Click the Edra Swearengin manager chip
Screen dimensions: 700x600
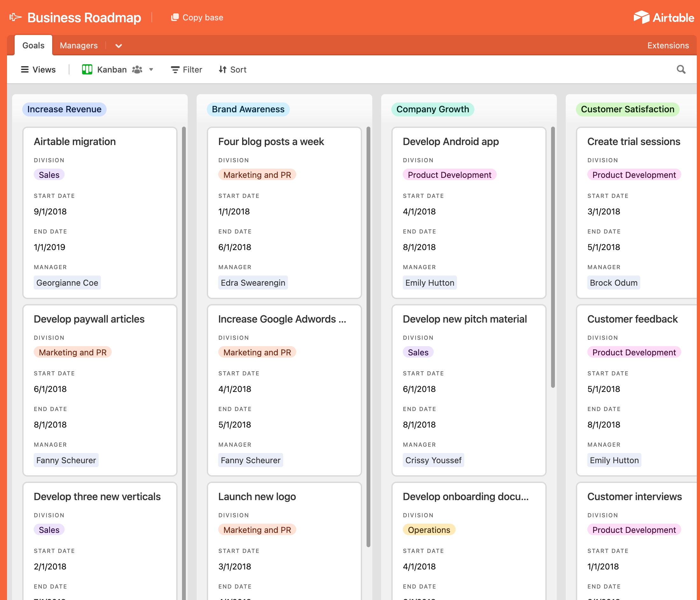(x=253, y=283)
